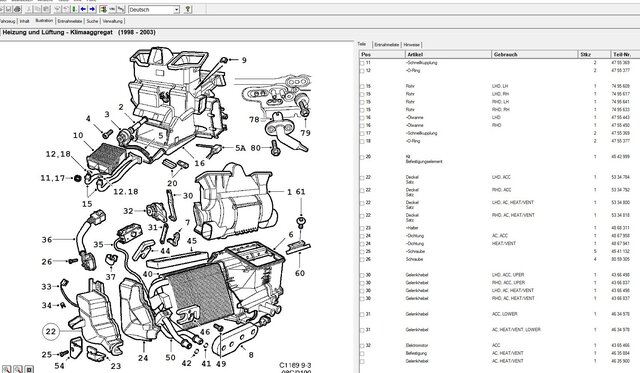Image resolution: width=640 pixels, height=373 pixels.
Task: Switch to the Hinweise tab
Action: [411, 45]
